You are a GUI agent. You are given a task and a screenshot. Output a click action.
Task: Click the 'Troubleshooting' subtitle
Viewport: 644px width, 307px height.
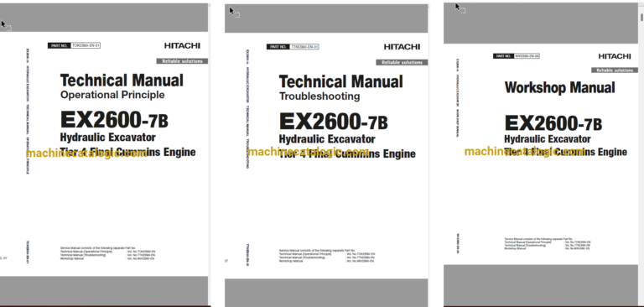[319, 96]
